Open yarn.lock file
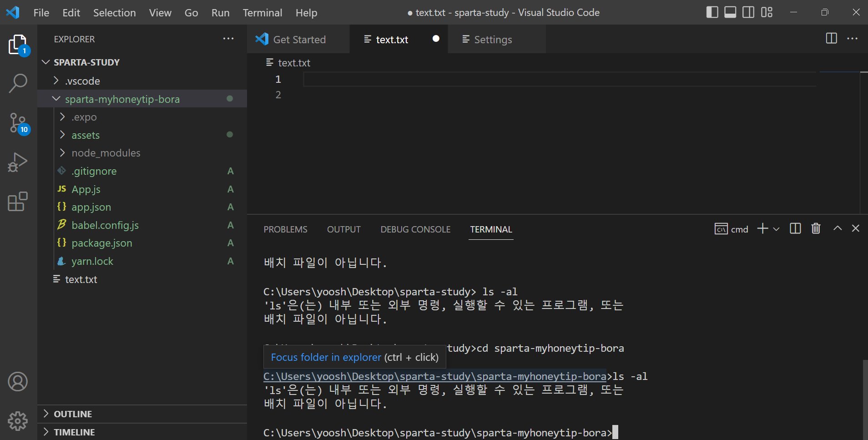This screenshot has width=868, height=440. (x=142, y=261)
